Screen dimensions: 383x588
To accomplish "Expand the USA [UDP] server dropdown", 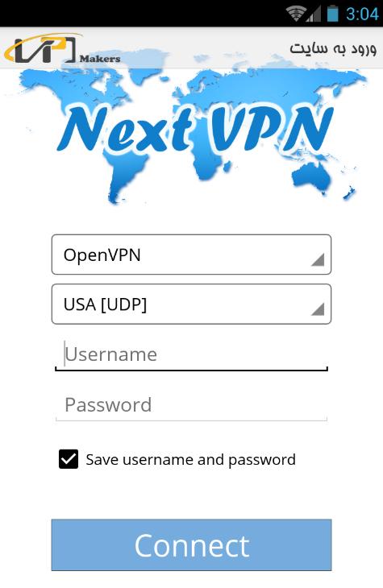I will tap(192, 304).
